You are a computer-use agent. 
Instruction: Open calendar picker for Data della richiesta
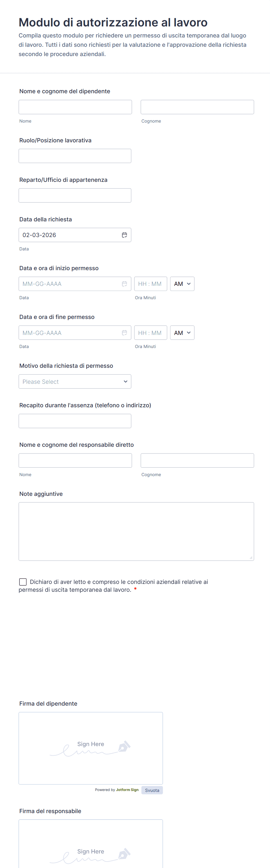(x=124, y=235)
